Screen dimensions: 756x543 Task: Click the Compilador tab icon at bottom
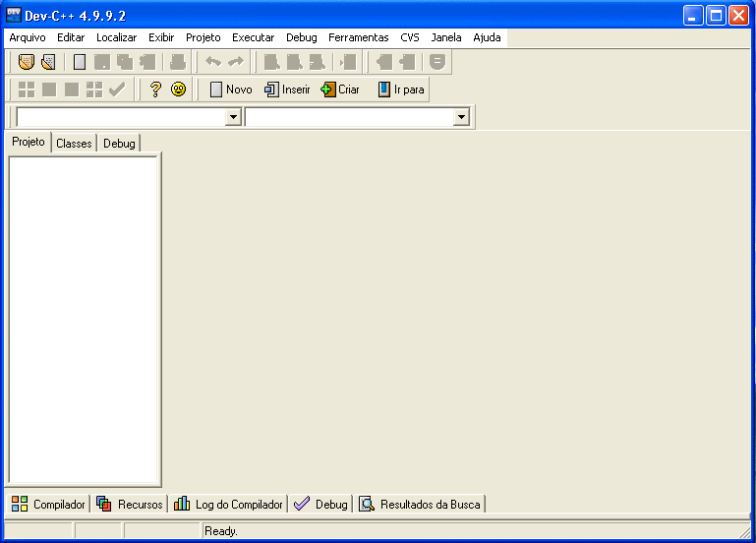click(x=20, y=504)
